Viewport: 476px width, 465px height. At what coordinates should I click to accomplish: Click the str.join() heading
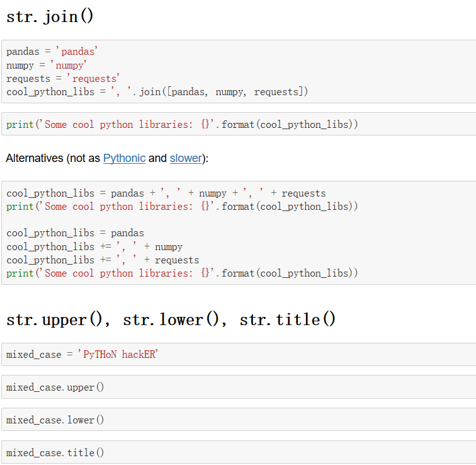pyautogui.click(x=50, y=16)
